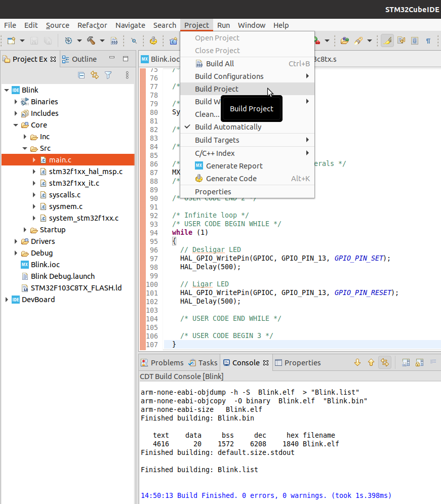441x504 pixels.
Task: Toggle console wrap lines arrows icon
Action: click(385, 363)
